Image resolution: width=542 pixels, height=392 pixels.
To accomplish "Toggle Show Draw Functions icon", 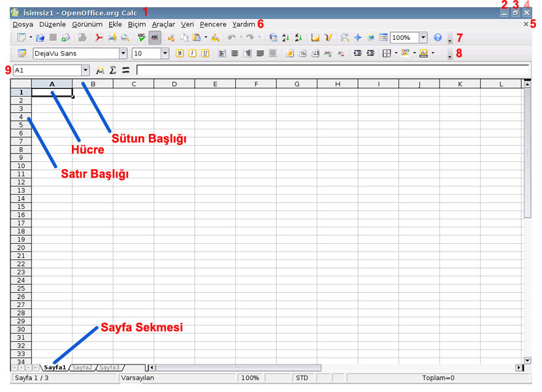I will coord(328,37).
